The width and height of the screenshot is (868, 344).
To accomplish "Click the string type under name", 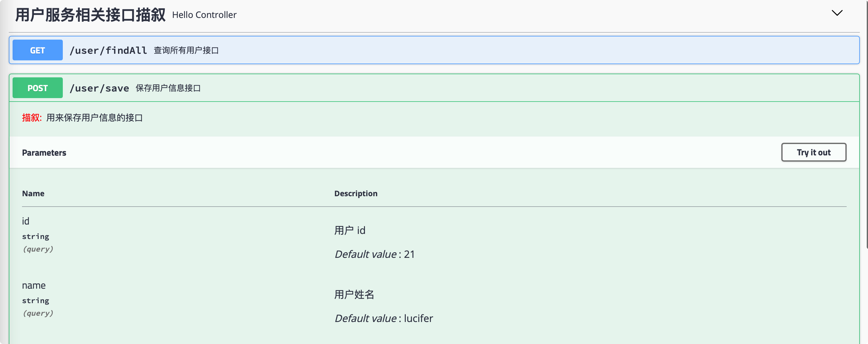I will (x=35, y=301).
